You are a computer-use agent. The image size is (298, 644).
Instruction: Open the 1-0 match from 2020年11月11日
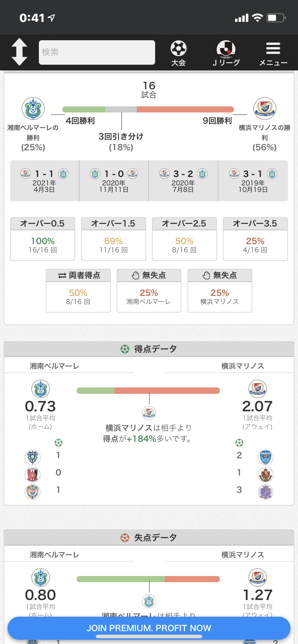114,181
